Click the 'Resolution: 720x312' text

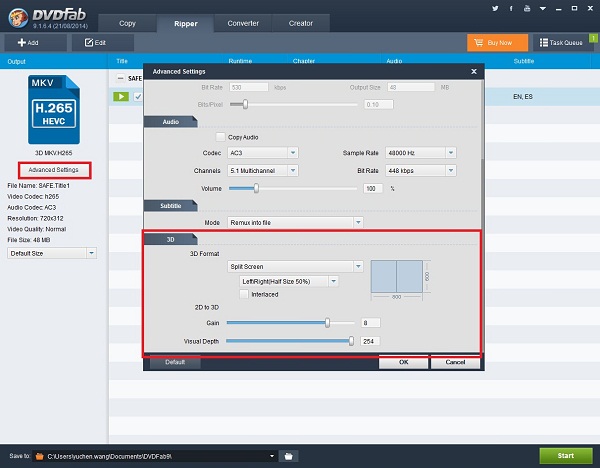click(x=35, y=219)
